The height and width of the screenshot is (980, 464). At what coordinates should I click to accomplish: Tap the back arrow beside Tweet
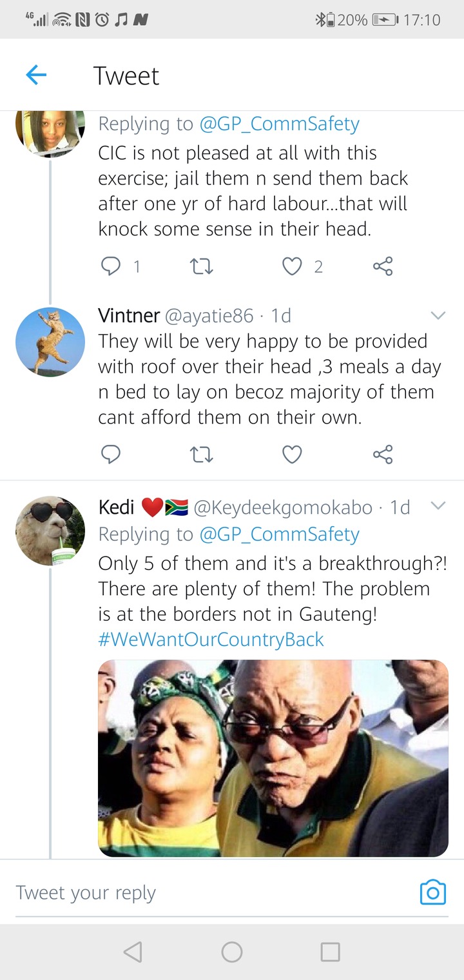36,75
